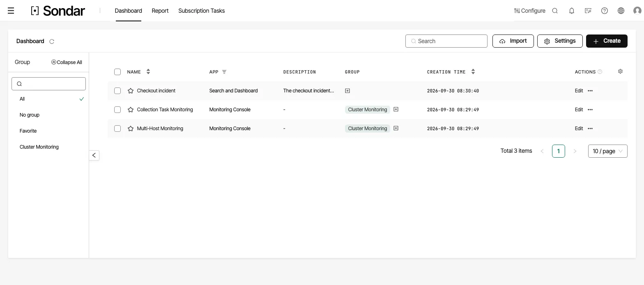644x285 pixels.
Task: Open the search icon in top bar
Action: click(555, 11)
